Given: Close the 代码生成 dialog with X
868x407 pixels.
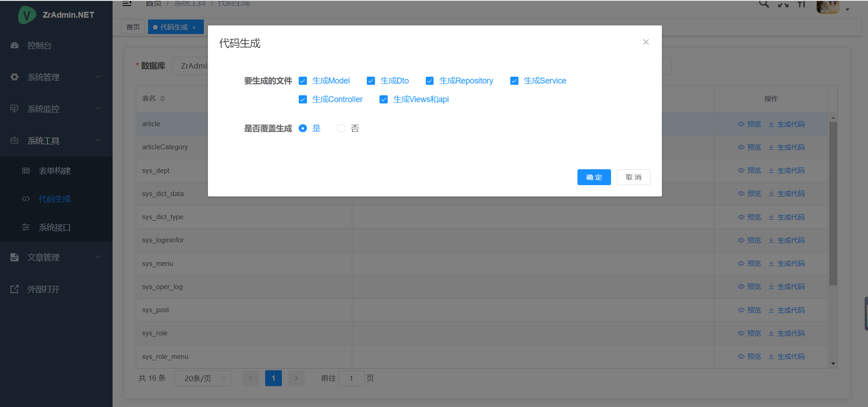Looking at the screenshot, I should [646, 42].
